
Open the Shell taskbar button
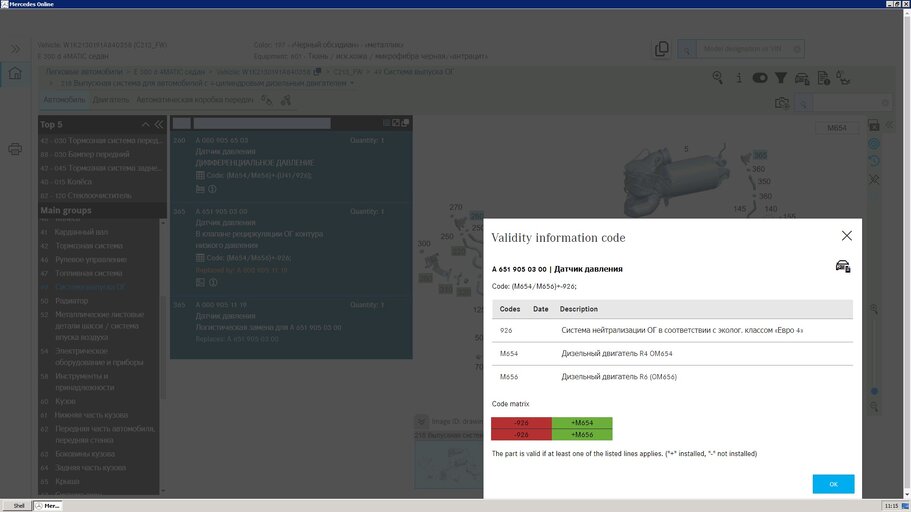[x=16, y=506]
